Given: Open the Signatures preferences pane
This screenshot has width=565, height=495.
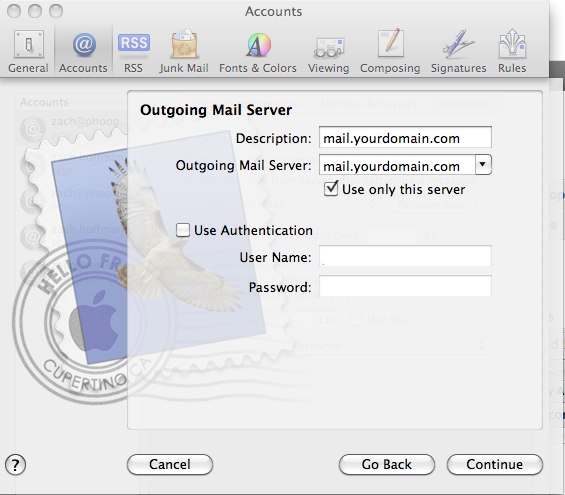Looking at the screenshot, I should [458, 51].
